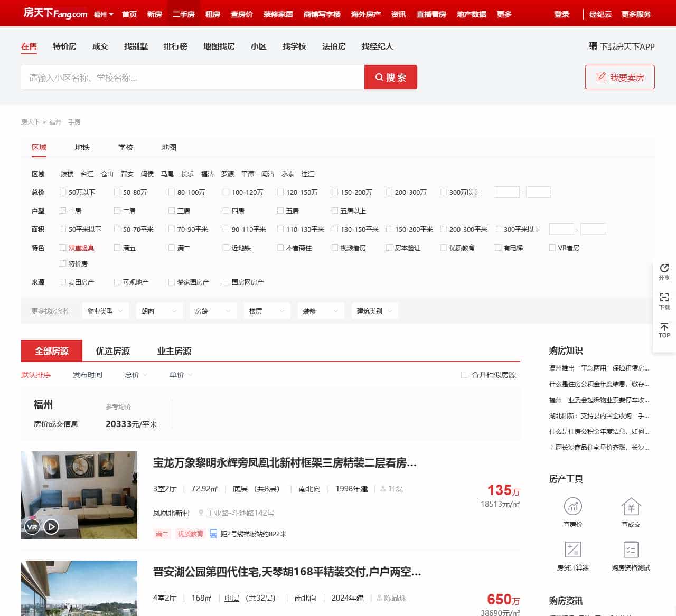
Task: Play the video on first listing photo
Action: click(51, 526)
